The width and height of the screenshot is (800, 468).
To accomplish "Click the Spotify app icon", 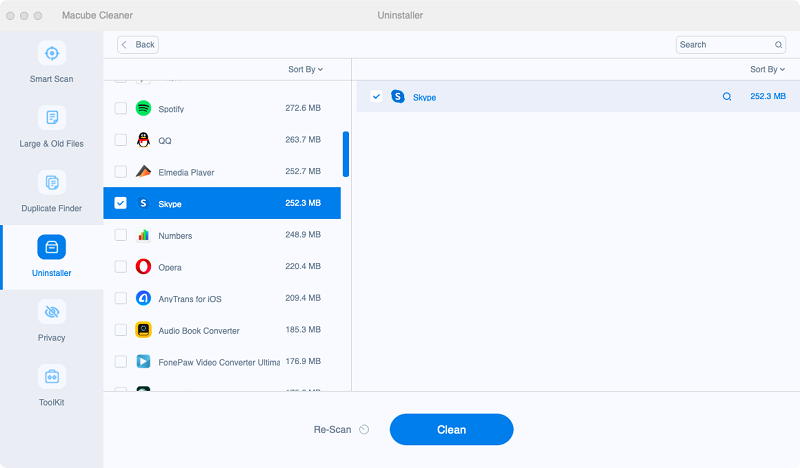I will [143, 108].
